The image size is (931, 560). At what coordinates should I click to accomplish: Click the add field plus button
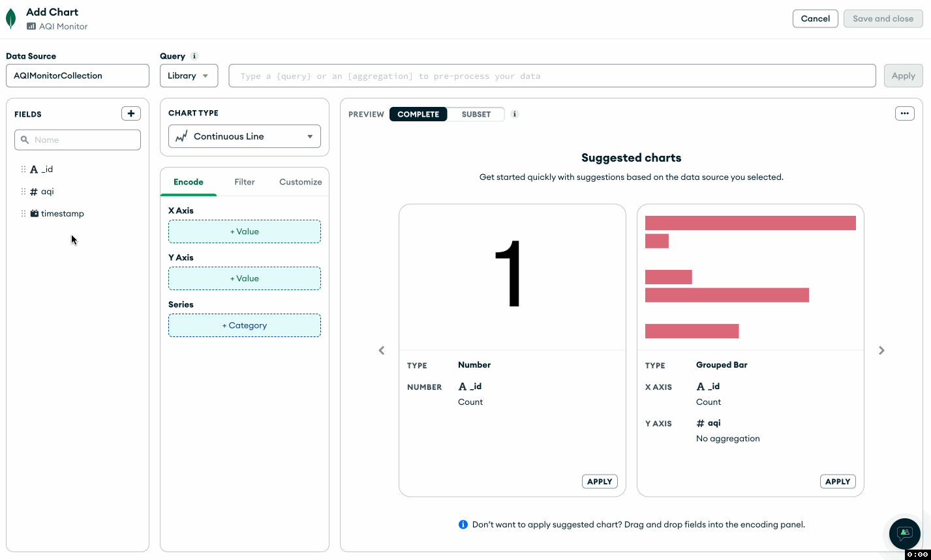(x=131, y=113)
